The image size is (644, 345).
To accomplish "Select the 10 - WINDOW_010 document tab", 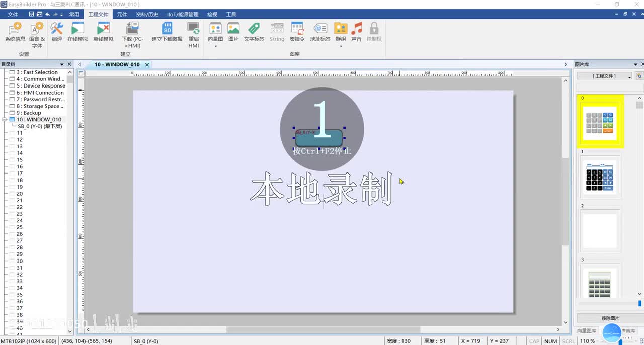I will point(117,64).
